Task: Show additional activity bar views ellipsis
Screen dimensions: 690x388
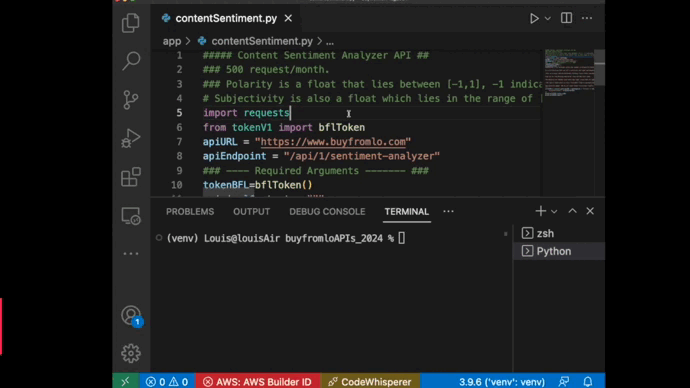Action: click(131, 254)
